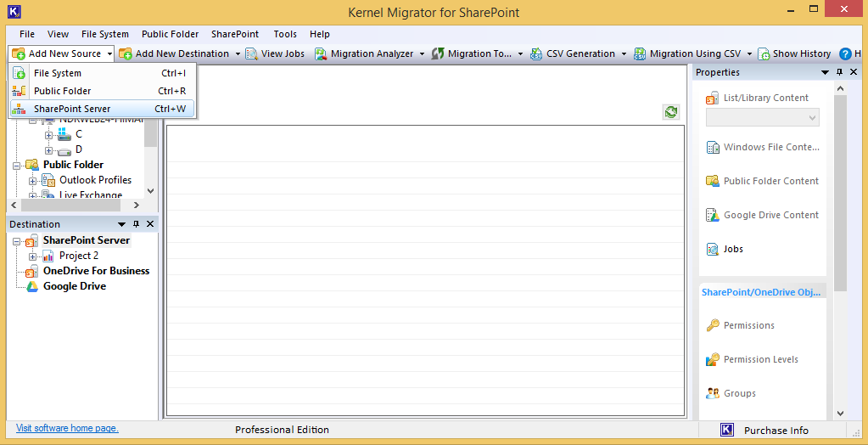
Task: Click the View Jobs toolbar icon
Action: coord(251,54)
